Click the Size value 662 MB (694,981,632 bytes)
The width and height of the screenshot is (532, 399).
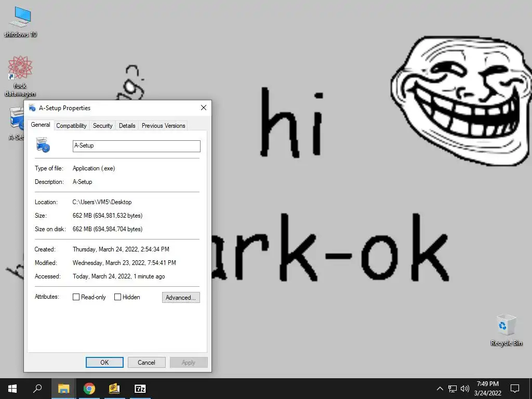pyautogui.click(x=108, y=216)
